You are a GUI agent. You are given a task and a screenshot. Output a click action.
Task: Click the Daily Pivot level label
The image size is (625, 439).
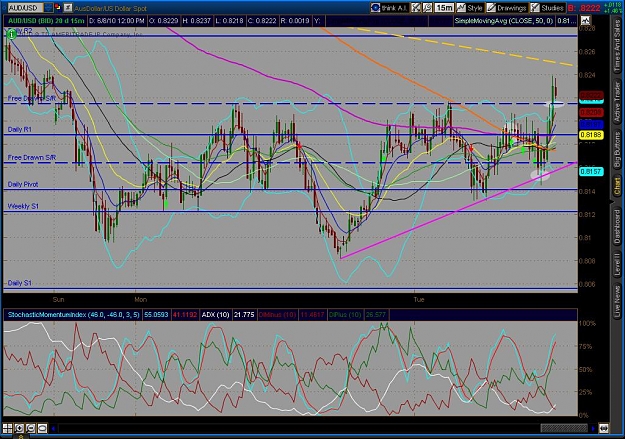[x=23, y=184]
